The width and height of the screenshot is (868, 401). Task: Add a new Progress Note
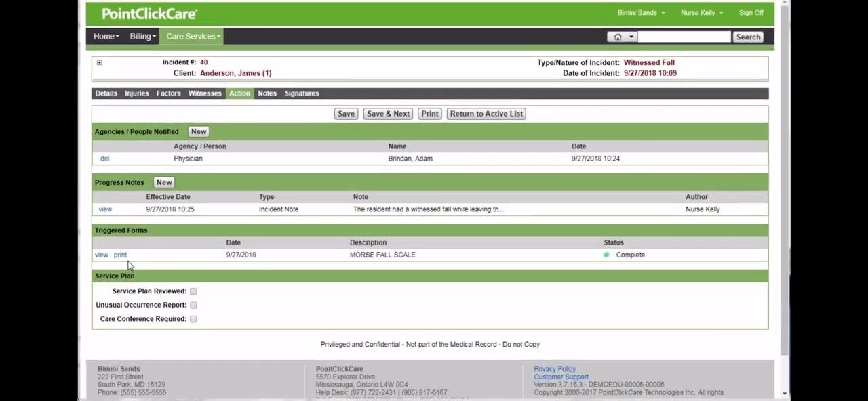pyautogui.click(x=164, y=182)
